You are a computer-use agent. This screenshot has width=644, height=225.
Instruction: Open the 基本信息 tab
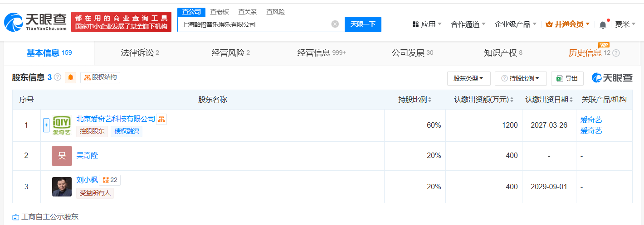49,53
